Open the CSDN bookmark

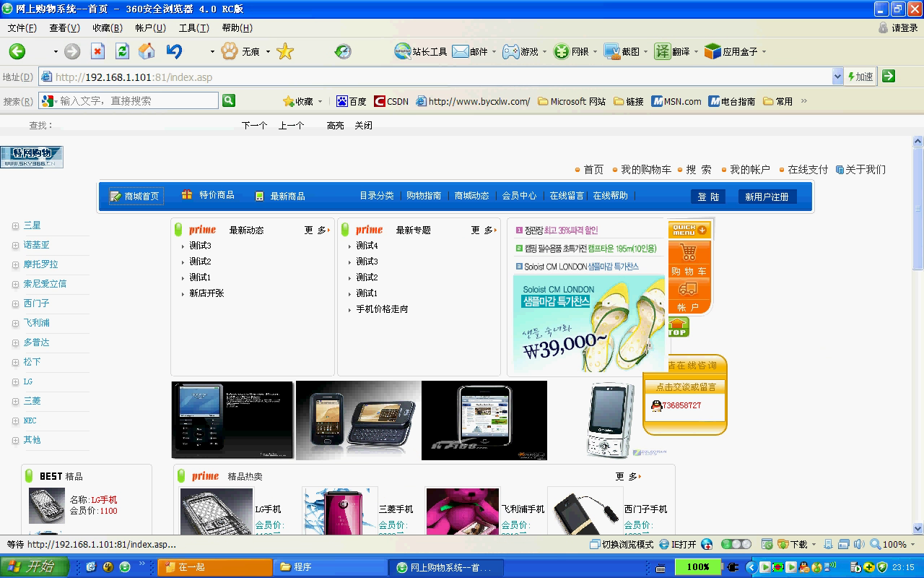pyautogui.click(x=391, y=101)
